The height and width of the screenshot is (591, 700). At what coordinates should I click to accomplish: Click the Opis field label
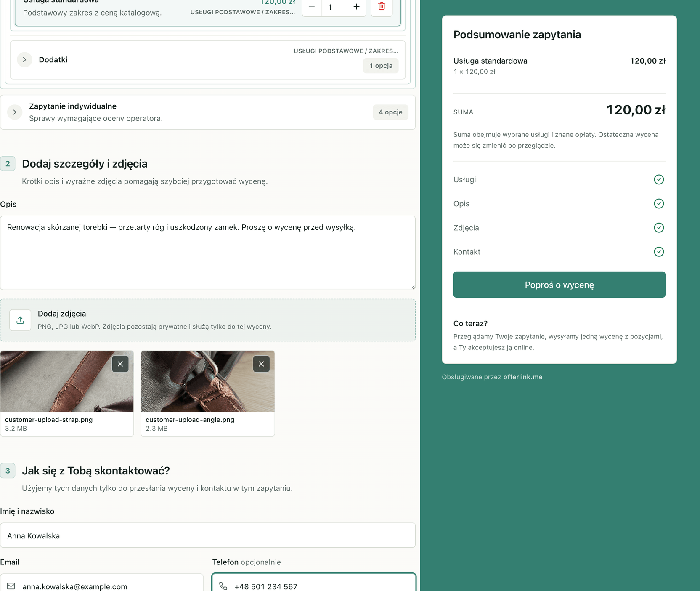(8, 204)
